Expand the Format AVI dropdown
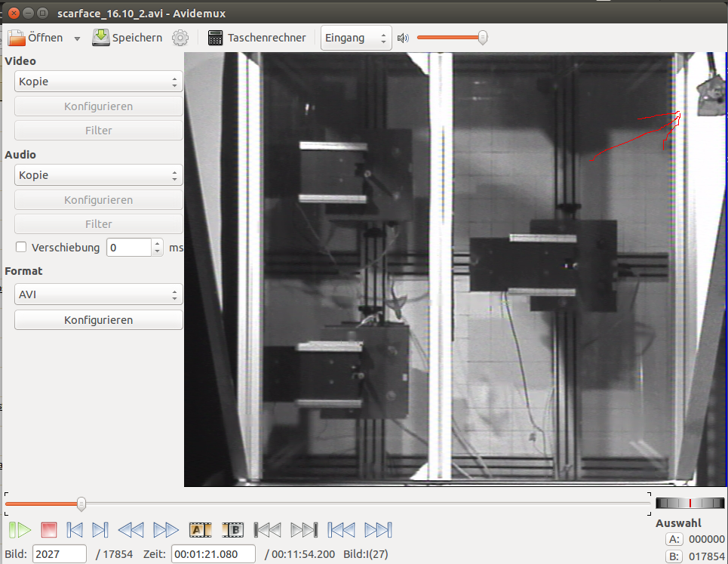 coord(98,294)
